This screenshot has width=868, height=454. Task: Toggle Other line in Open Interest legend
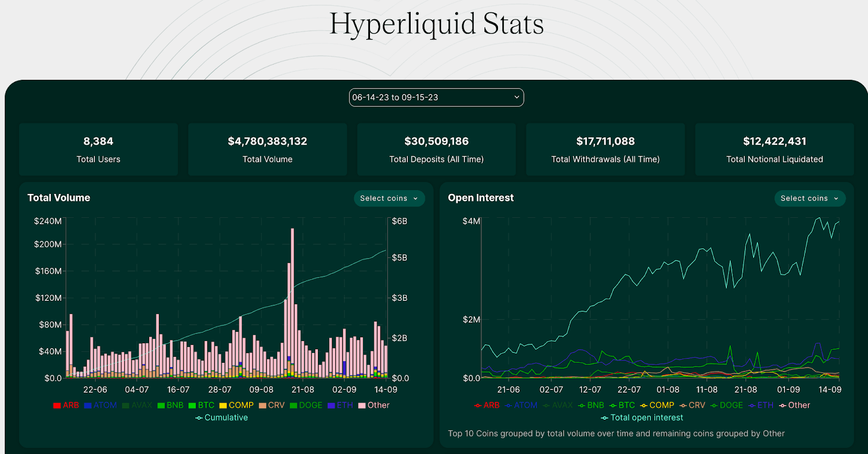click(x=794, y=405)
